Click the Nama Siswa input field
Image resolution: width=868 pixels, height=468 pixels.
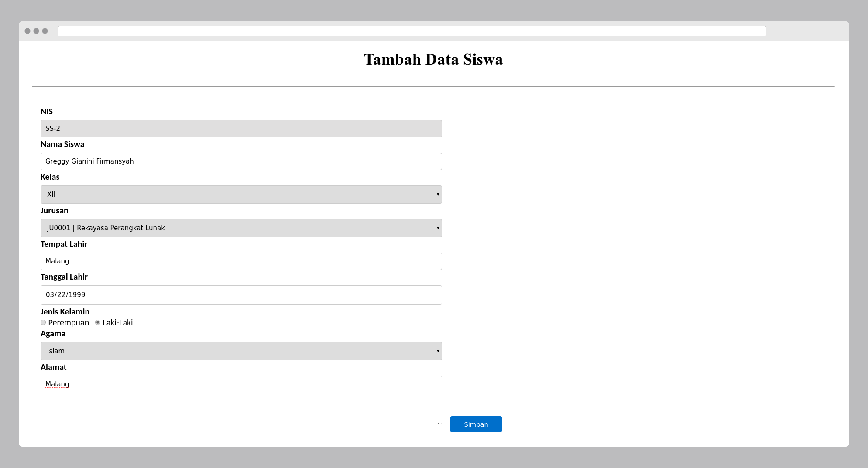tap(241, 161)
